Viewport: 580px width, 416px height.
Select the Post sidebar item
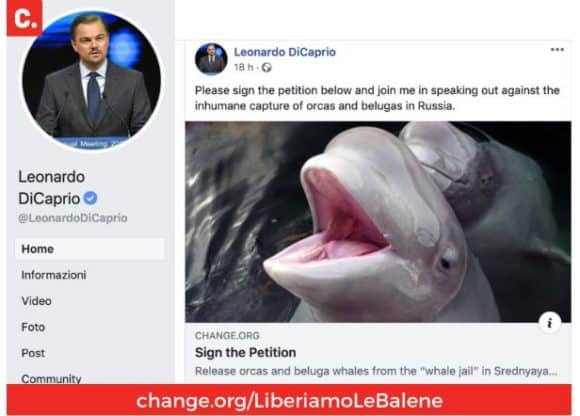click(33, 353)
